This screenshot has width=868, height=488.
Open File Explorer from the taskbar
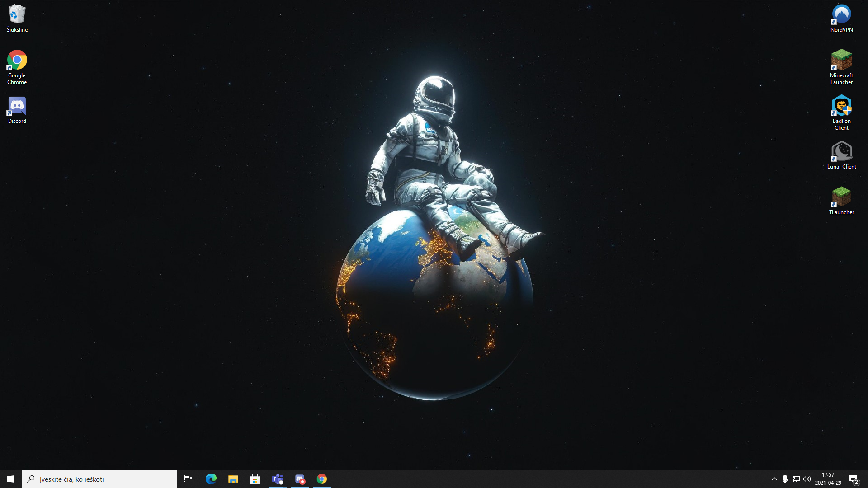(x=233, y=479)
